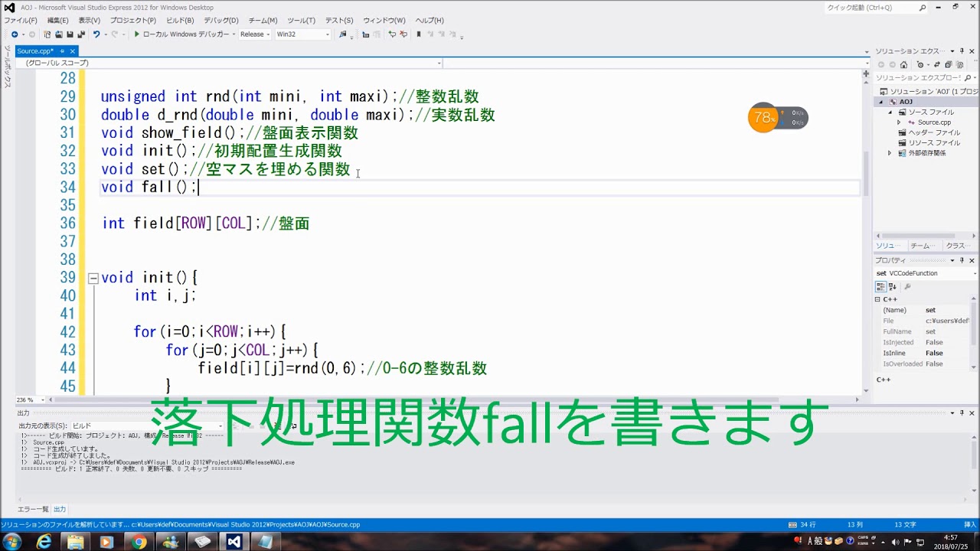This screenshot has width=980, height=551.
Task: Switch to the クラス tab in side panel
Action: point(955,246)
